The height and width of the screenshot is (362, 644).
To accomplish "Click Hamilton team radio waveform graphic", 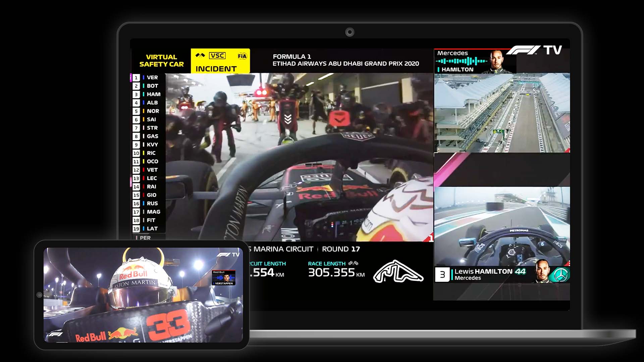I will [x=462, y=61].
